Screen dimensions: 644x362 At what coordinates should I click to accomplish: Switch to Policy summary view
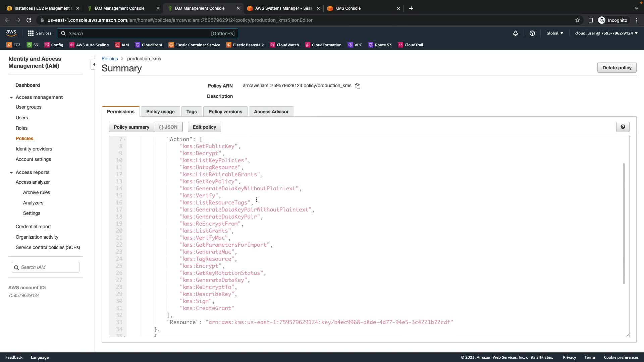(131, 127)
